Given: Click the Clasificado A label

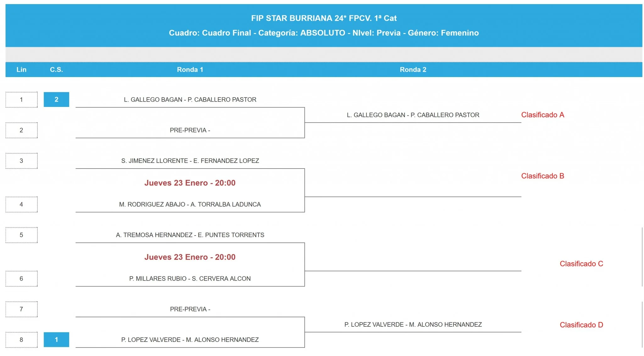Looking at the screenshot, I should click(x=542, y=115).
